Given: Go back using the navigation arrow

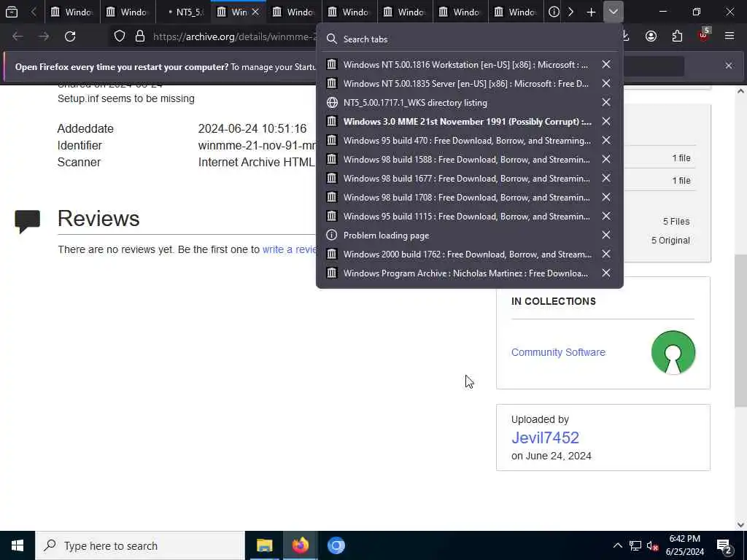Looking at the screenshot, I should [x=18, y=36].
